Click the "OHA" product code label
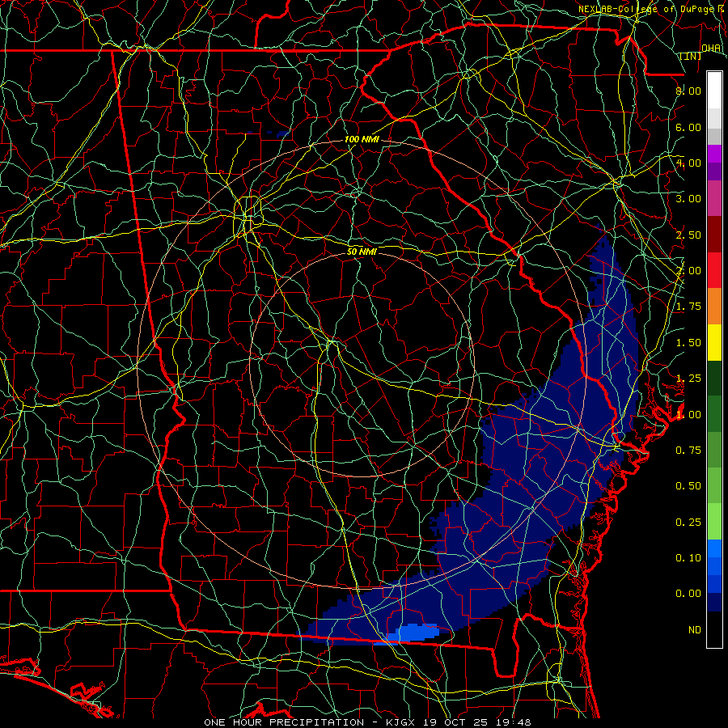 711,48
